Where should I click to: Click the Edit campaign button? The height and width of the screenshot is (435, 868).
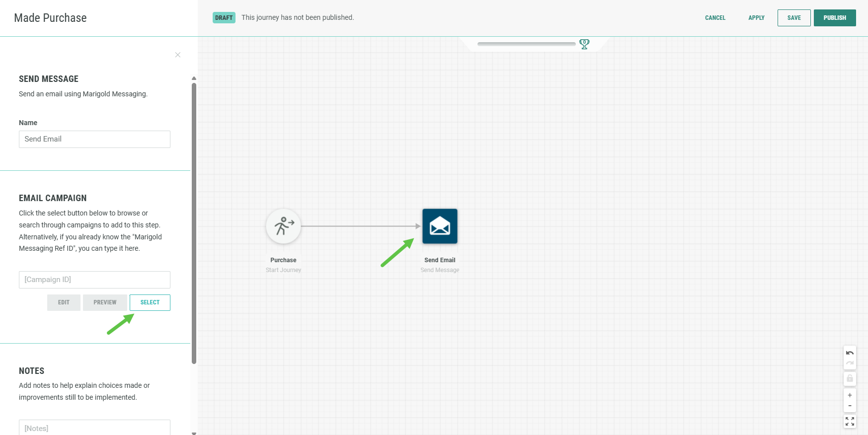(x=64, y=302)
